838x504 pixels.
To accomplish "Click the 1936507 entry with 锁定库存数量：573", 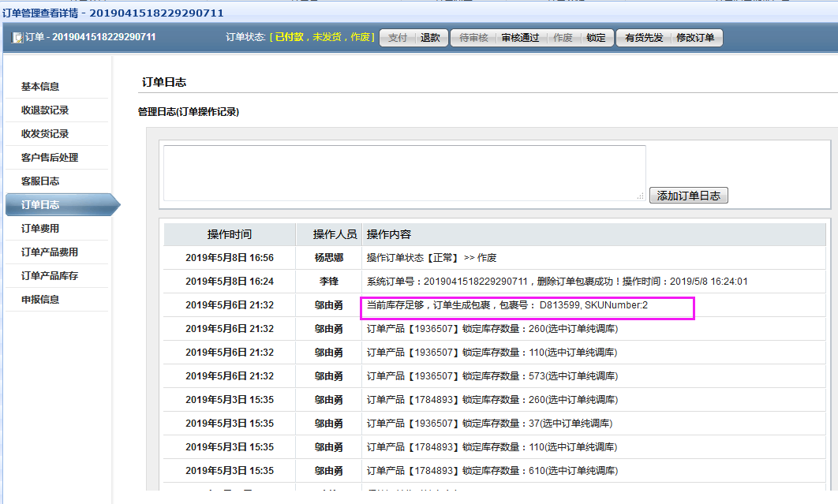I will (x=492, y=376).
